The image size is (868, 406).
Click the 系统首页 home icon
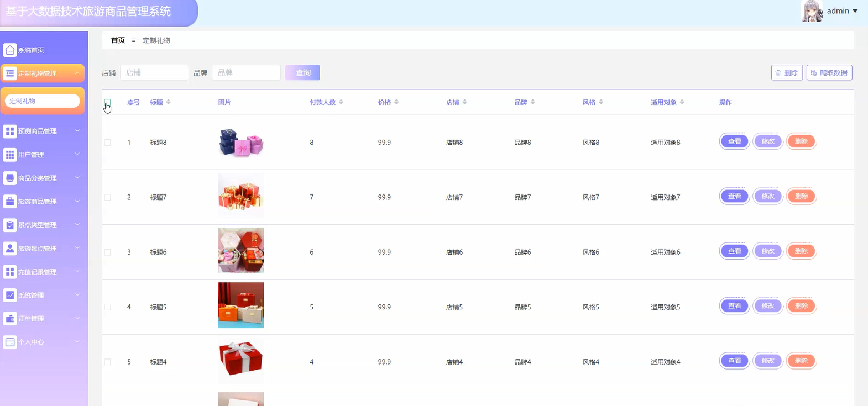(x=10, y=50)
